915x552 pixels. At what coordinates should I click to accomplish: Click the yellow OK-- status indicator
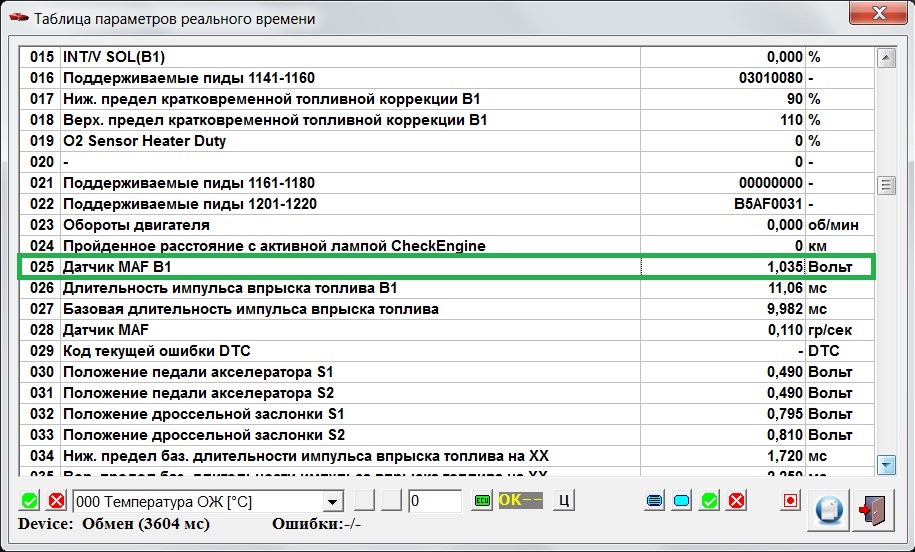click(521, 501)
